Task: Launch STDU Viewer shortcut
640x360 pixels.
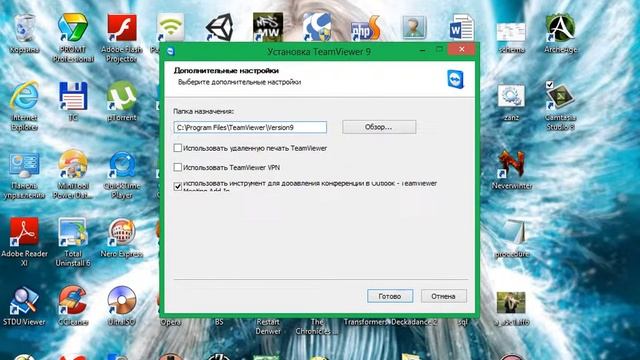Action: (x=24, y=301)
